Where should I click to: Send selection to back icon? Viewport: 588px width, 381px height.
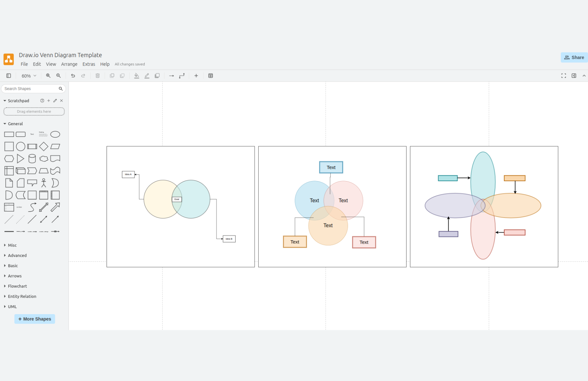pyautogui.click(x=122, y=76)
